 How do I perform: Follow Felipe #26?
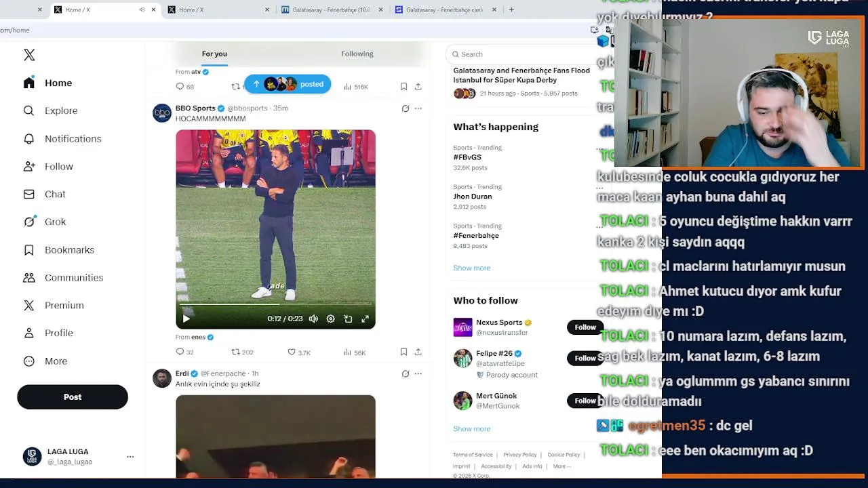(x=585, y=358)
